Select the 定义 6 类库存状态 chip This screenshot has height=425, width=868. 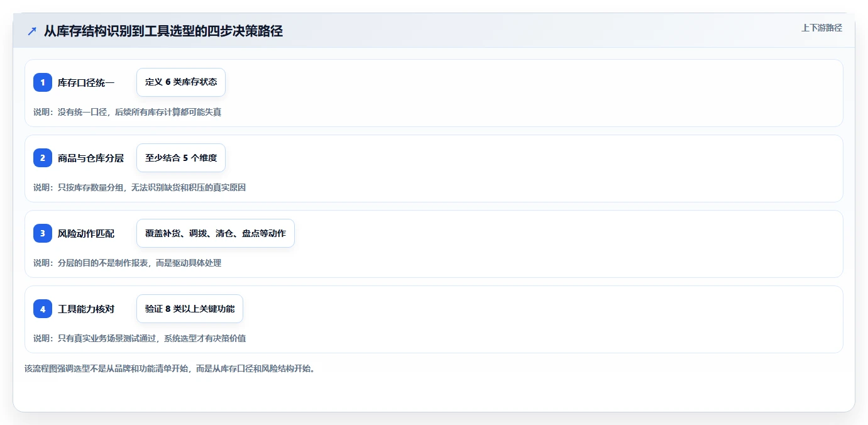click(x=181, y=82)
